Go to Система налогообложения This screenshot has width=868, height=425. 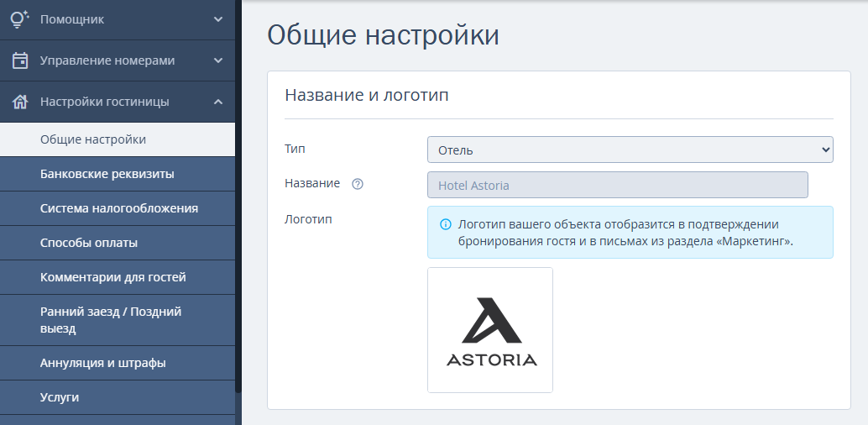(119, 208)
